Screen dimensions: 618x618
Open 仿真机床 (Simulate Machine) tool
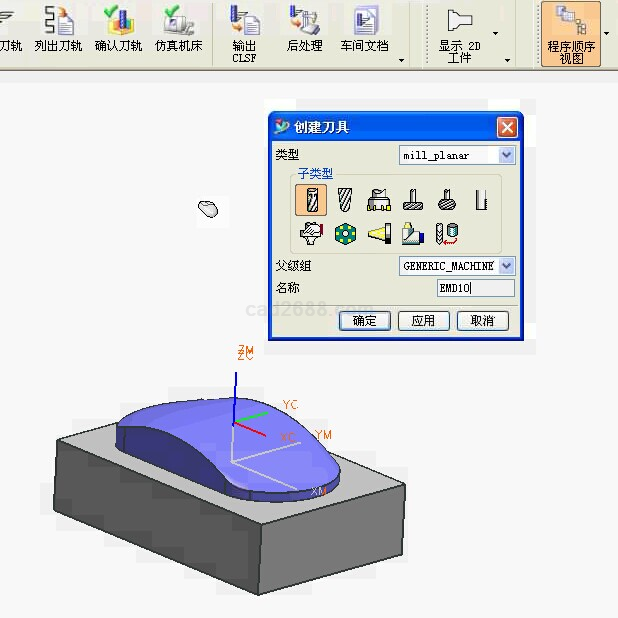tap(178, 28)
